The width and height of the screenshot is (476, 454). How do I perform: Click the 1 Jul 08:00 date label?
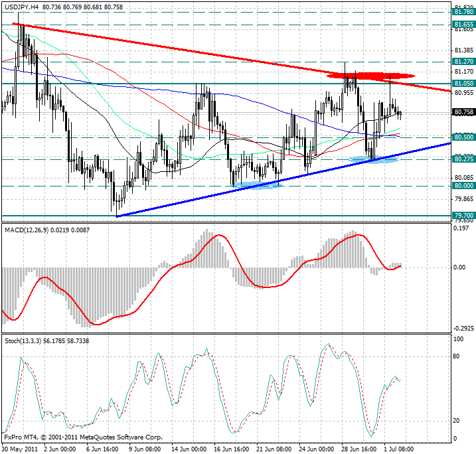click(398, 449)
